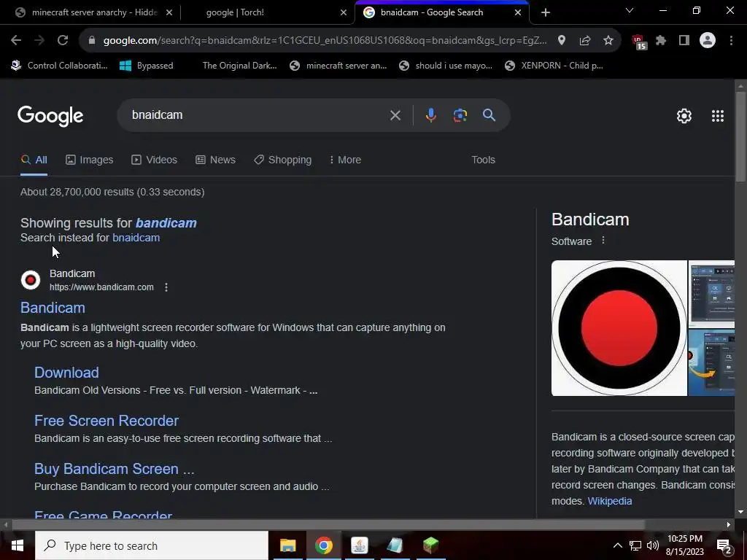The image size is (747, 560).
Task: Click the Bandicam site favicon
Action: coord(31,280)
